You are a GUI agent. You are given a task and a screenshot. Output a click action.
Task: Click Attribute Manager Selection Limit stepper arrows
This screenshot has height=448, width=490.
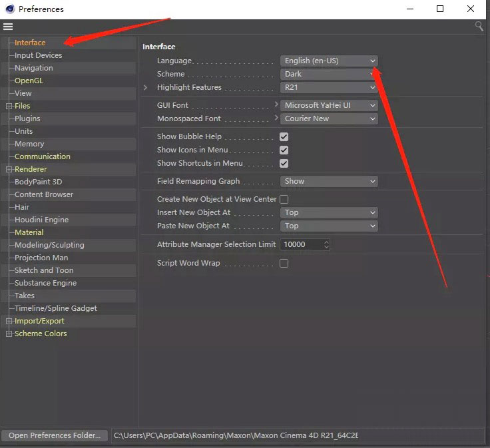point(326,244)
